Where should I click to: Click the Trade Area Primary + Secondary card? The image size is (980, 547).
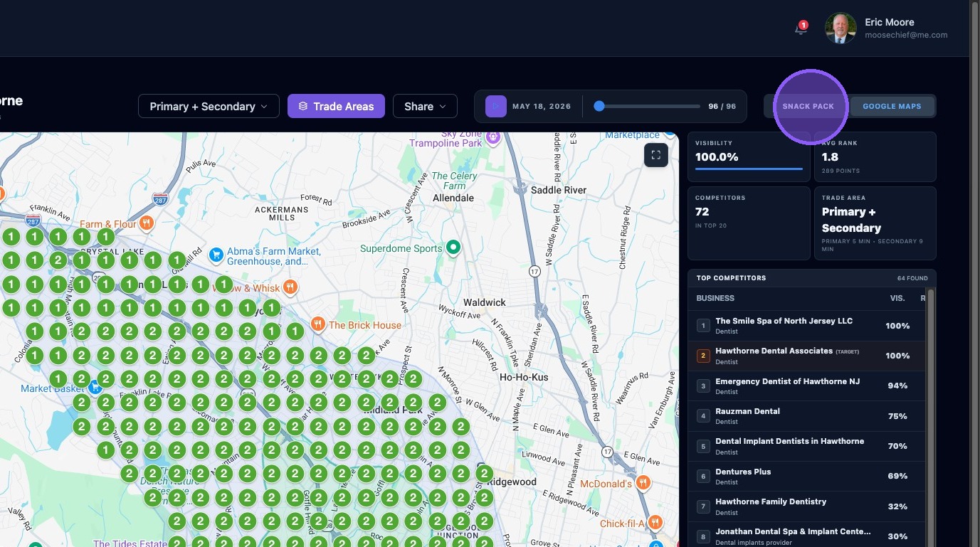875,223
